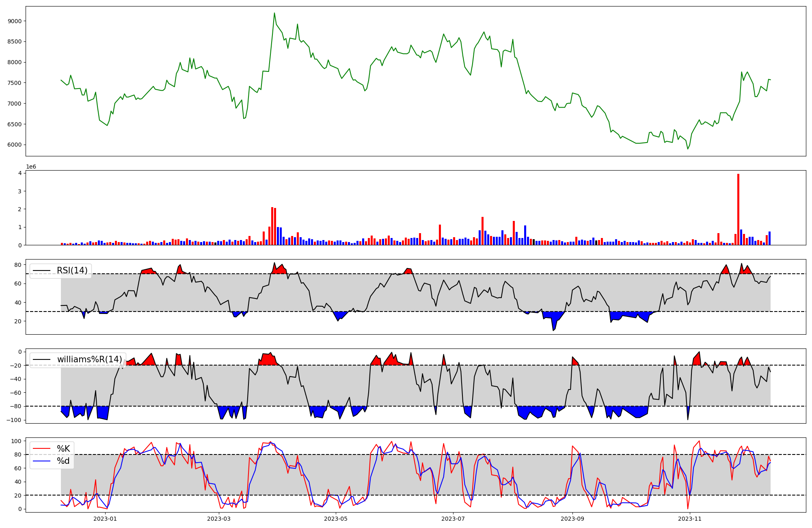The height and width of the screenshot is (528, 812).
Task: Click the blue %d line sample in legend
Action: 42,461
